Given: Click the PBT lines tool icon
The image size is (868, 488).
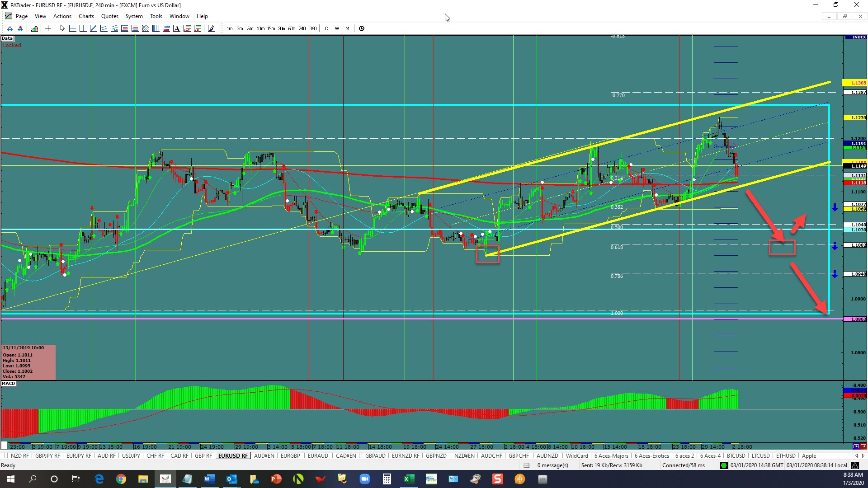Looking at the screenshot, I should click(x=187, y=28).
